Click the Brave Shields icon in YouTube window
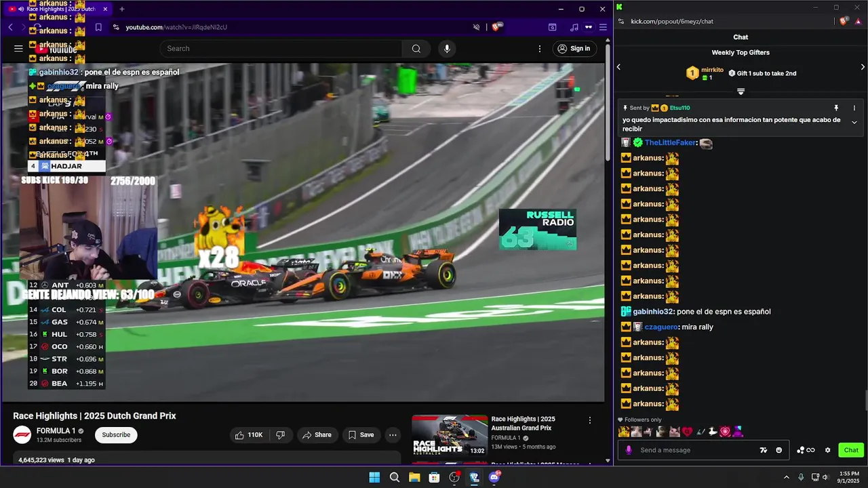Image resolution: width=868 pixels, height=488 pixels. point(497,27)
